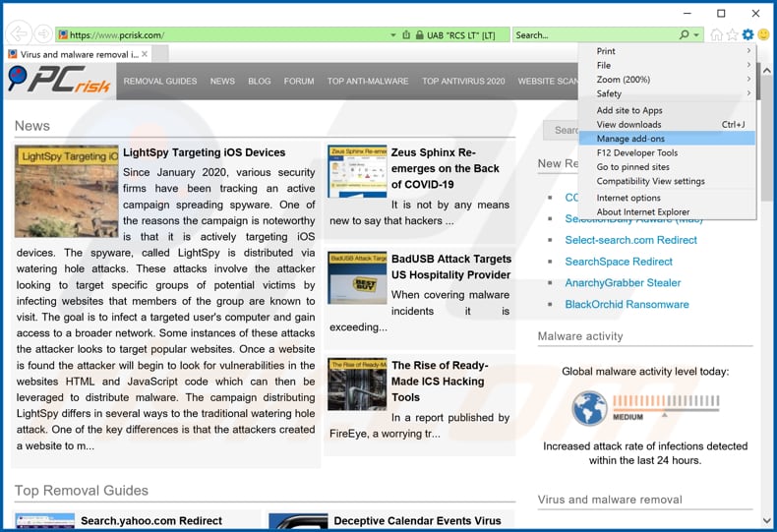The height and width of the screenshot is (532, 777).
Task: Click the browser forward arrow button
Action: coord(42,34)
